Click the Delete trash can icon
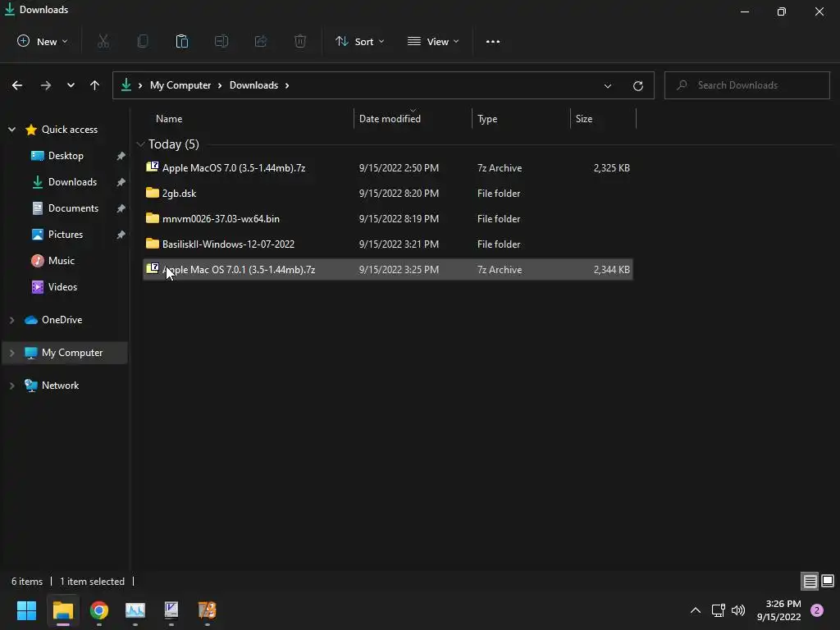840x630 pixels. (300, 41)
